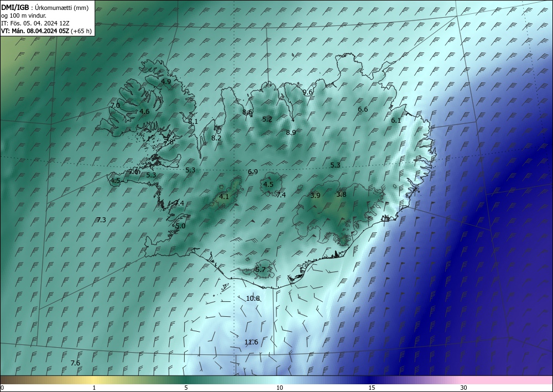Click the text "og 100 m vindur."
The height and width of the screenshot is (392, 553).
(x=24, y=15)
